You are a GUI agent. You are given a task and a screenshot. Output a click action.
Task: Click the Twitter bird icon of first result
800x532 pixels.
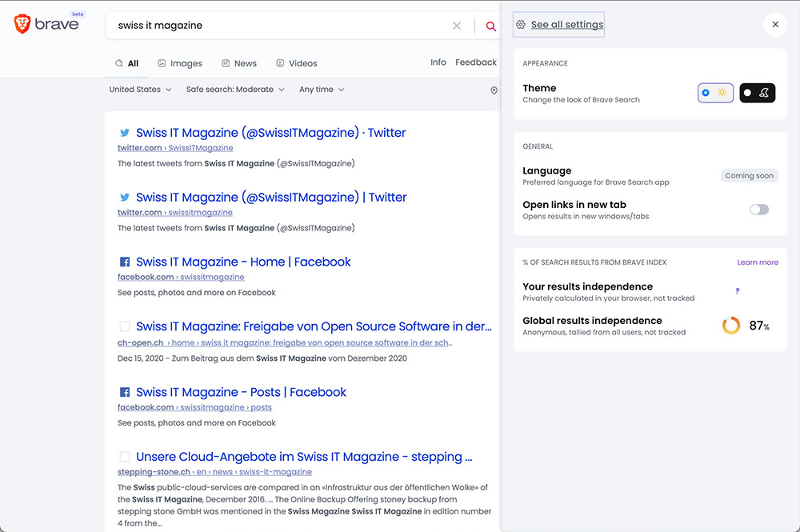point(125,133)
